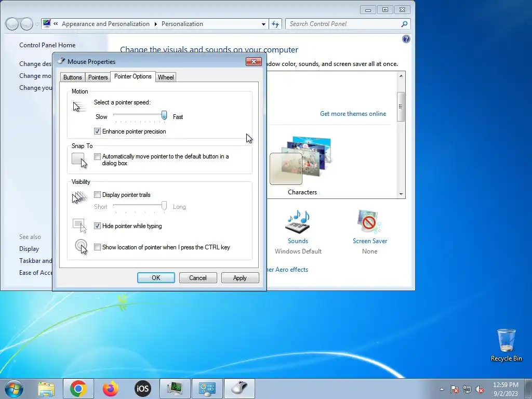Click the themes list scroll up arrow
Image resolution: width=532 pixels, height=399 pixels.
coord(401,76)
